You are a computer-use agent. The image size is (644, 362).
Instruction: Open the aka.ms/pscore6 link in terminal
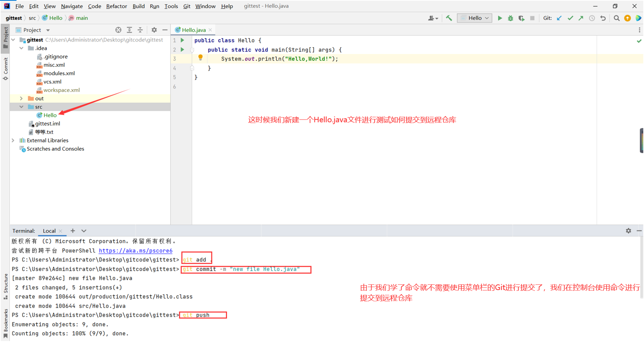click(136, 251)
